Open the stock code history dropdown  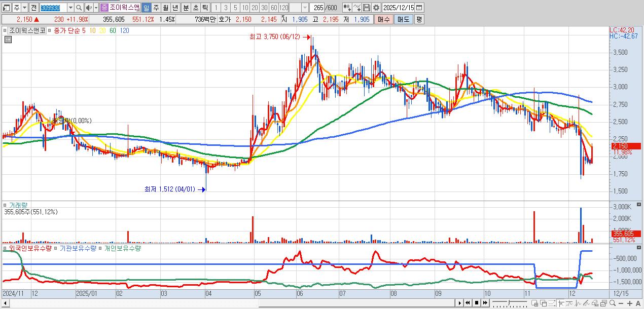70,8
